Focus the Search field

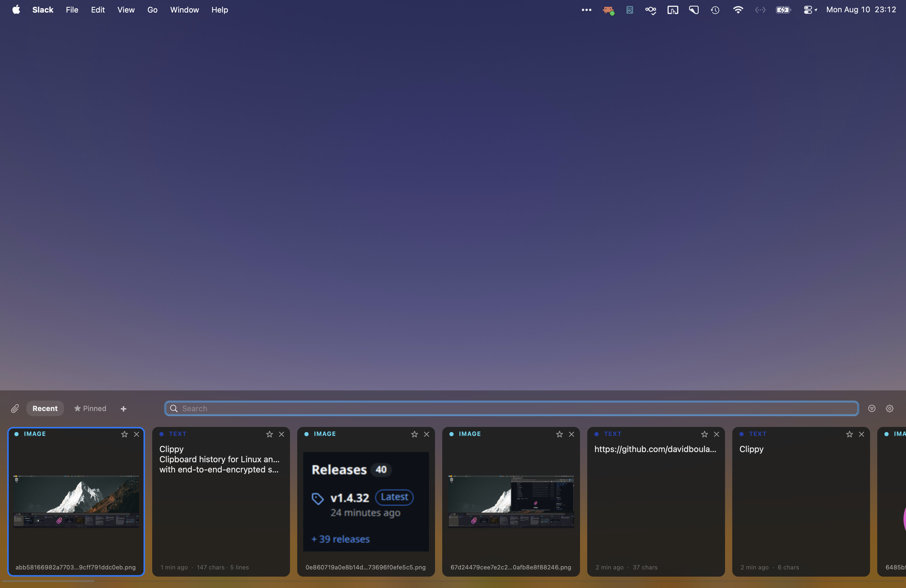click(511, 408)
